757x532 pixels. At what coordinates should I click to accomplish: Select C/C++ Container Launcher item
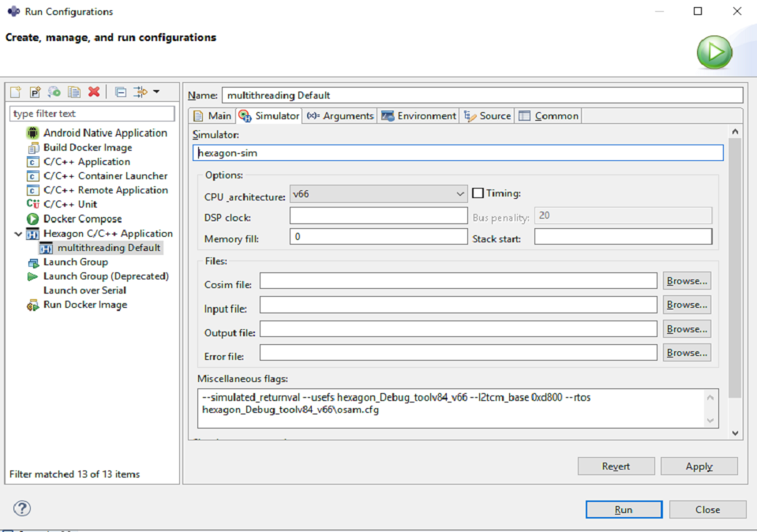tap(105, 176)
